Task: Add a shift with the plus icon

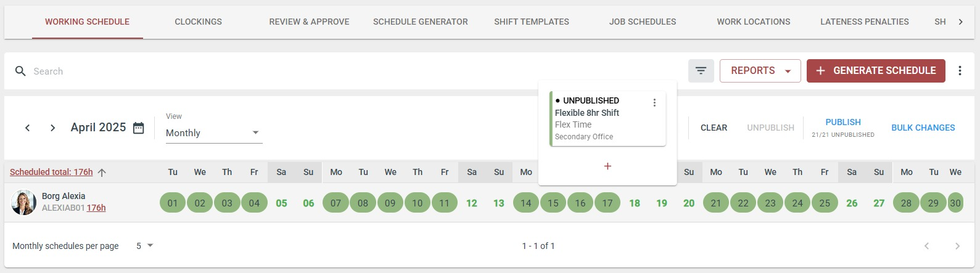Action: (x=607, y=166)
